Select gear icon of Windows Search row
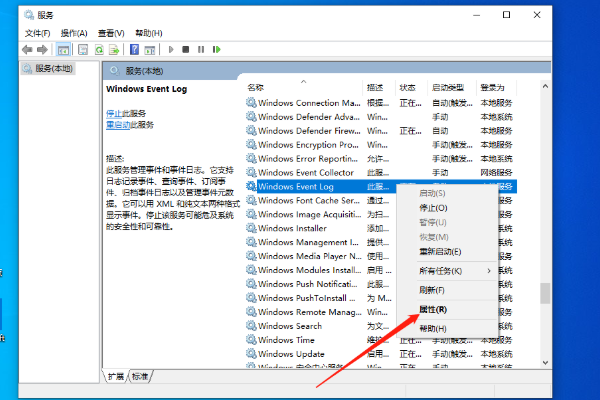This screenshot has width=600, height=400. point(251,326)
